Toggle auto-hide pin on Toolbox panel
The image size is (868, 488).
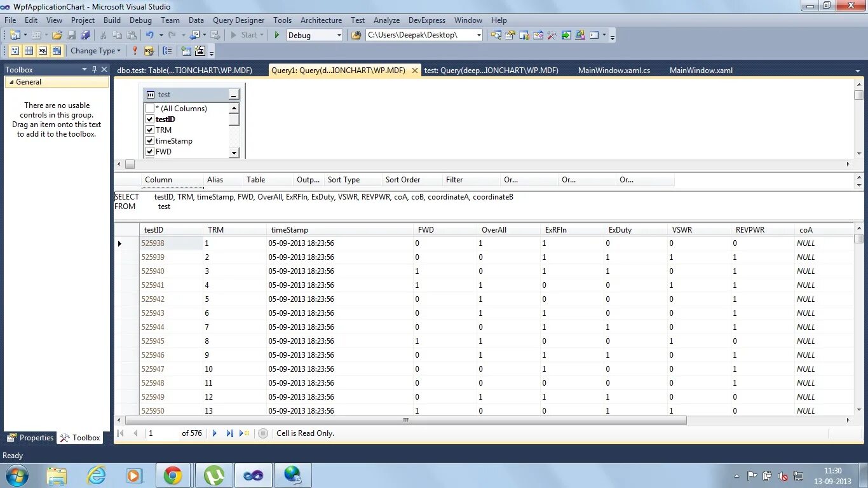pos(95,69)
